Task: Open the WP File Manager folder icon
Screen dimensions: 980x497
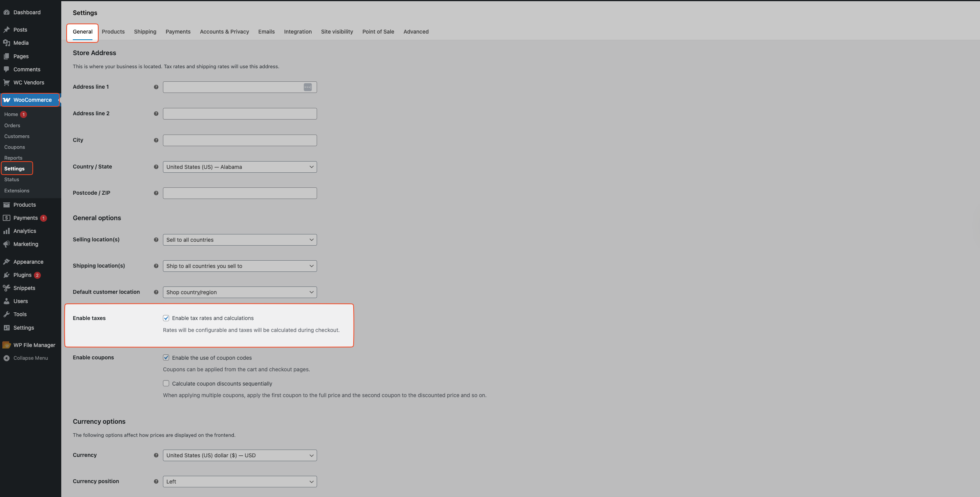Action: pyautogui.click(x=7, y=345)
